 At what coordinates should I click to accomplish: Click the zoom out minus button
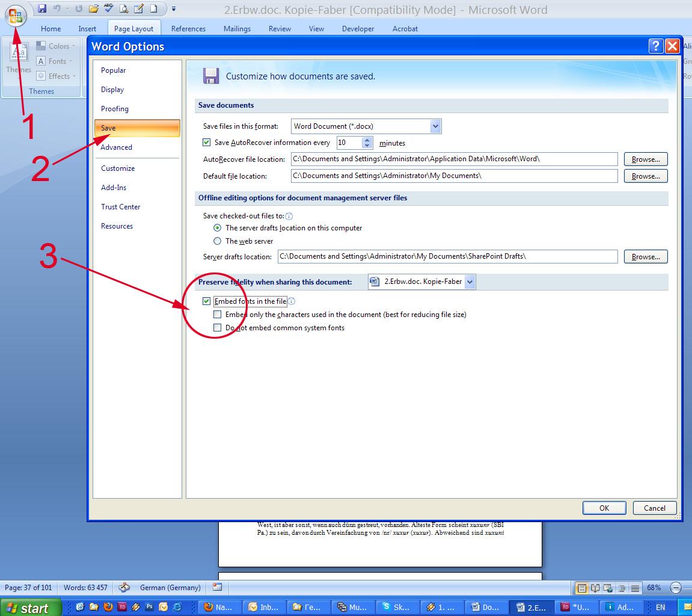point(676,588)
